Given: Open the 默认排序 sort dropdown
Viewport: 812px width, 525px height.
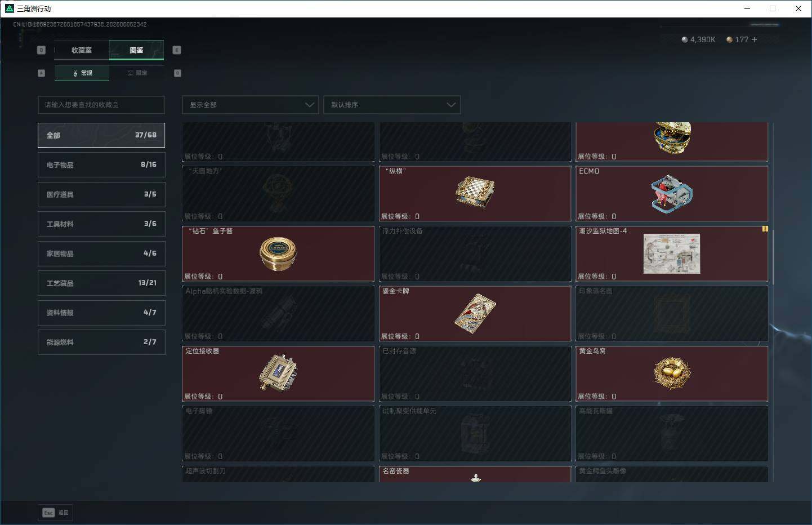Looking at the screenshot, I should coord(392,105).
